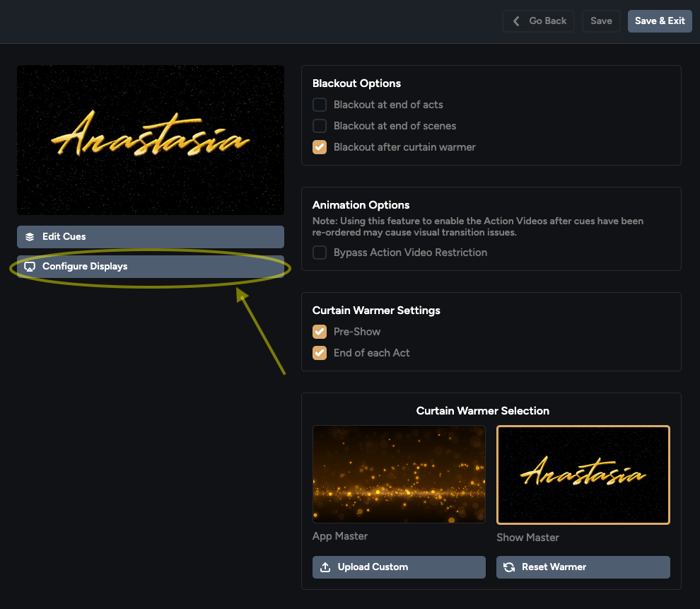700x609 pixels.
Task: Uncheck End of each Act option
Action: pos(320,353)
